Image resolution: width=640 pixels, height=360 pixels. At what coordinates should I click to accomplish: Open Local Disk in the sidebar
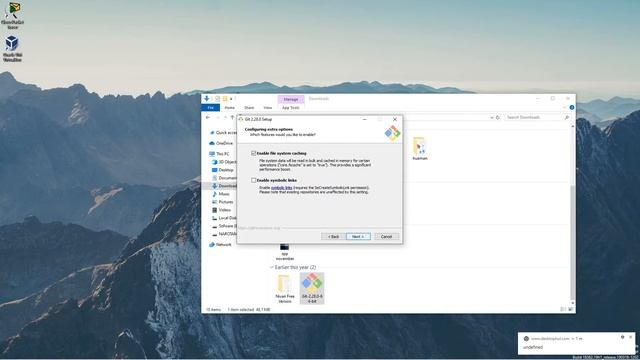224,218
